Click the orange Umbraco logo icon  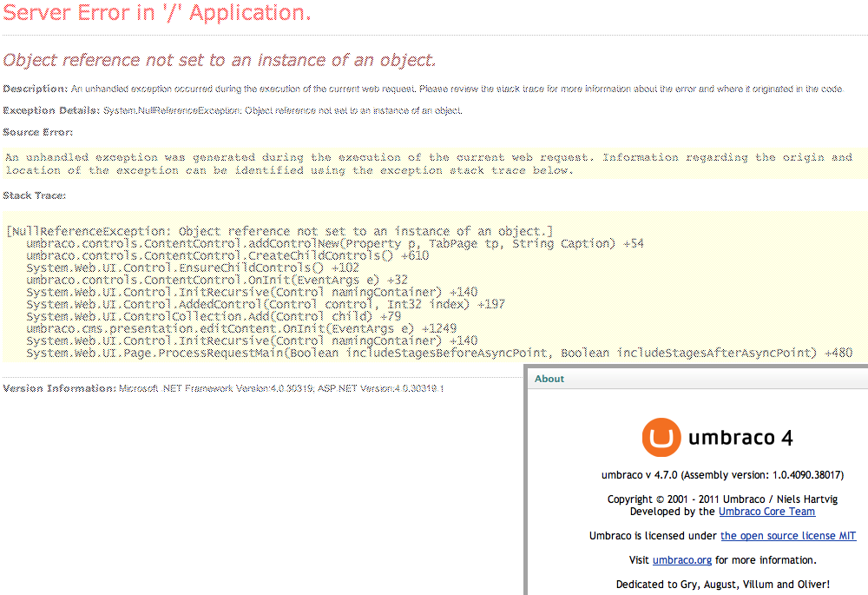pos(661,437)
